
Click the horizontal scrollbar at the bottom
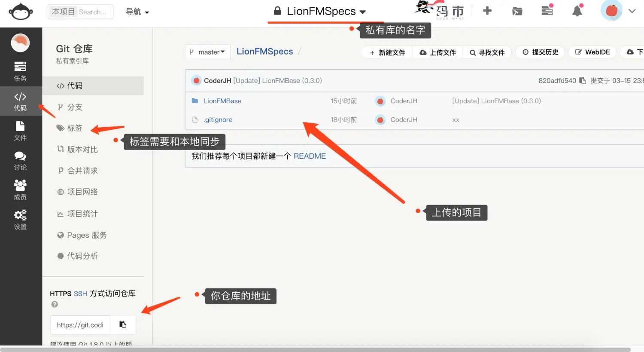[x=315, y=349]
